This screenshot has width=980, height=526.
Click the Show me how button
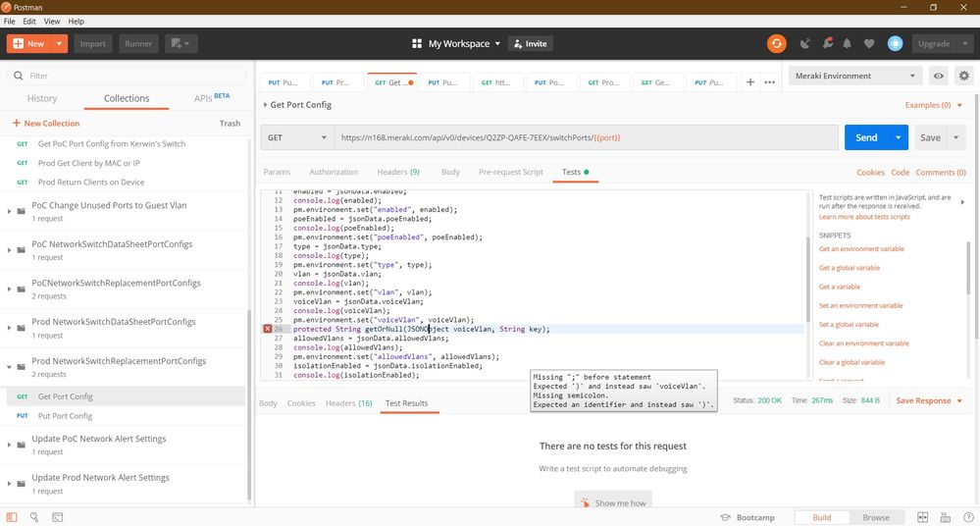click(613, 502)
